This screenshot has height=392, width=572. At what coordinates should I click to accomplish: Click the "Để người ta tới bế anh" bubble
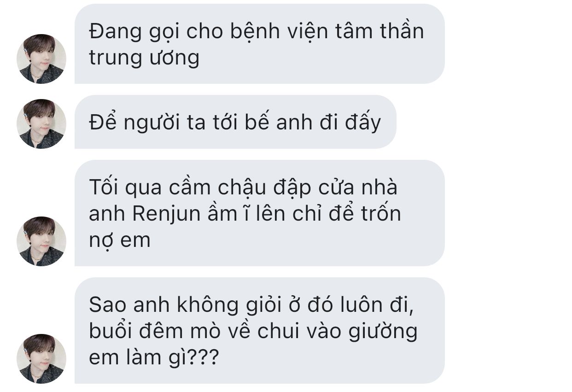tap(235, 122)
